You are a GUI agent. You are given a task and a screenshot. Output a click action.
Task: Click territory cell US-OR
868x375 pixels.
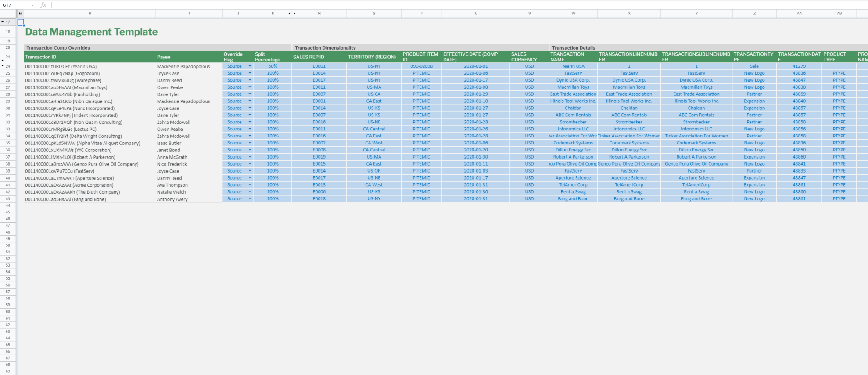pyautogui.click(x=374, y=171)
